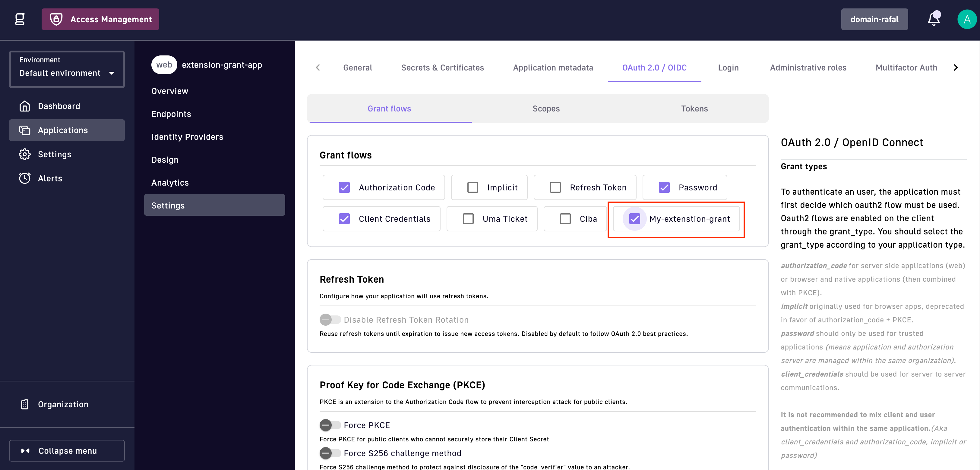Toggle Force PKCE switch
This screenshot has width=980, height=470.
click(x=330, y=425)
